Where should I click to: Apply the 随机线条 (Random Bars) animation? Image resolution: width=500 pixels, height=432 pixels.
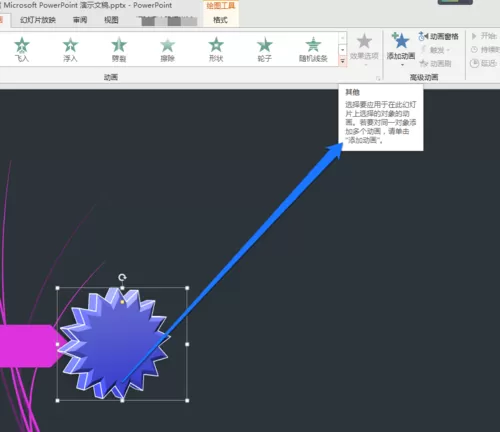tap(313, 49)
